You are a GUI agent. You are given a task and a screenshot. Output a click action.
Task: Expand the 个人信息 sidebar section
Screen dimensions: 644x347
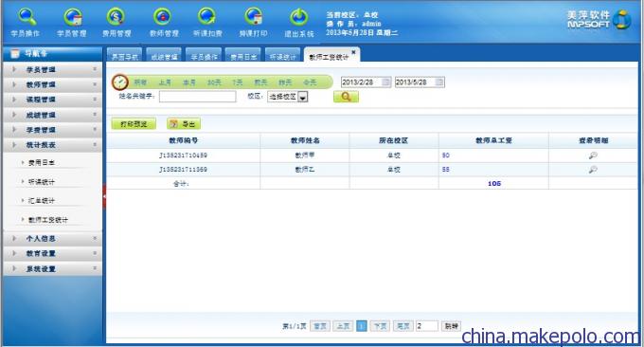click(x=53, y=239)
